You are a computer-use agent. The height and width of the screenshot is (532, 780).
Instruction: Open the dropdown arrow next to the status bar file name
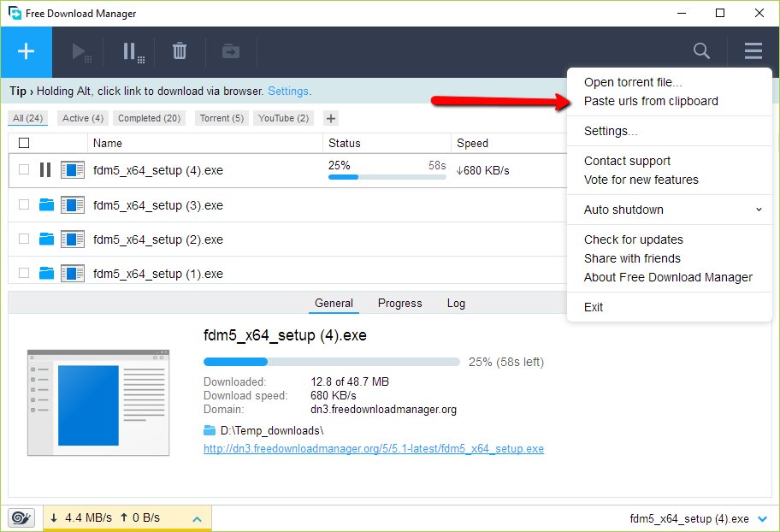click(x=762, y=519)
